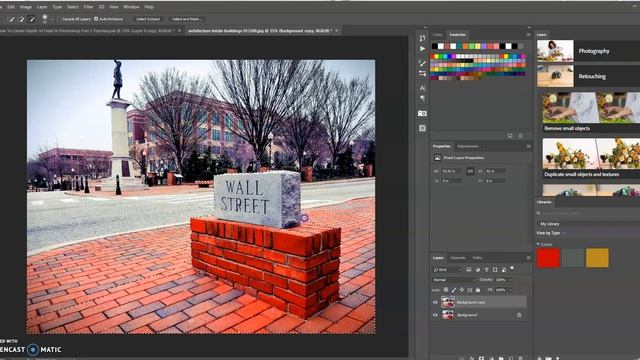Open the Swatches panel flyout menu
640x360 pixels.
(528, 35)
